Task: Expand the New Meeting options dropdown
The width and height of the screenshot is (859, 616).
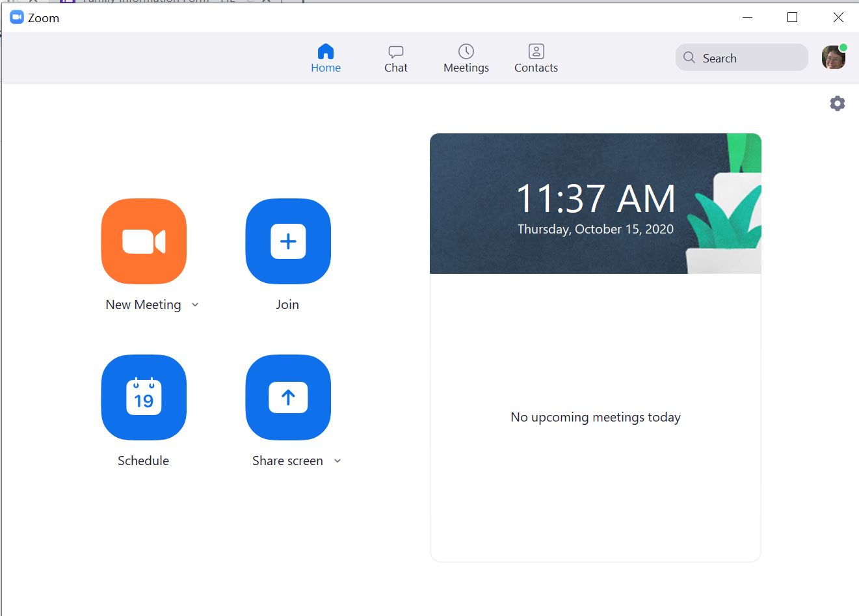Action: pyautogui.click(x=196, y=304)
